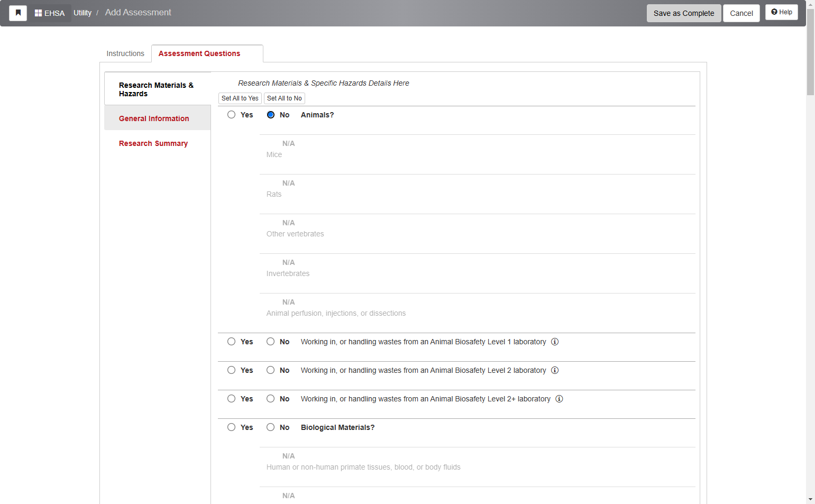Click the Utility breadcrumb link
815x504 pixels.
(83, 13)
